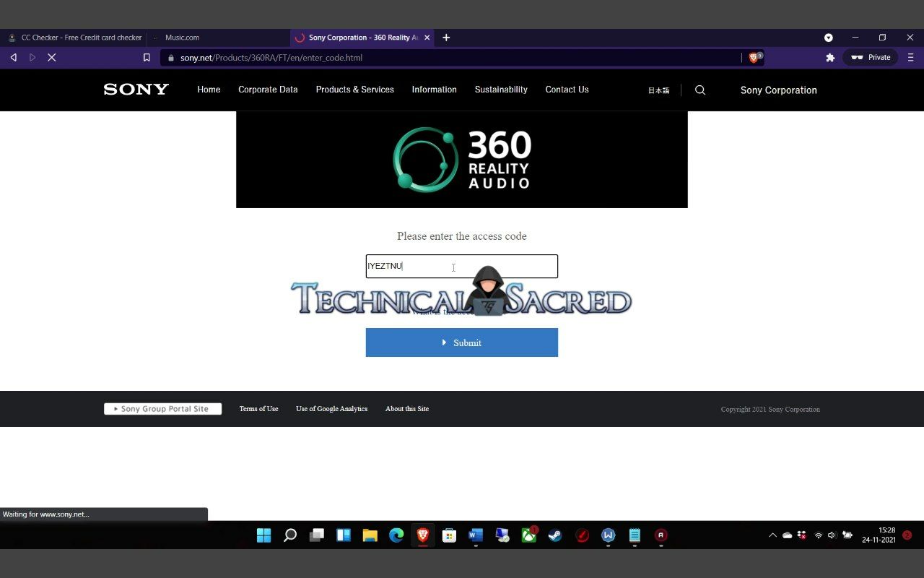Click the Sony Corporation header link

(778, 90)
